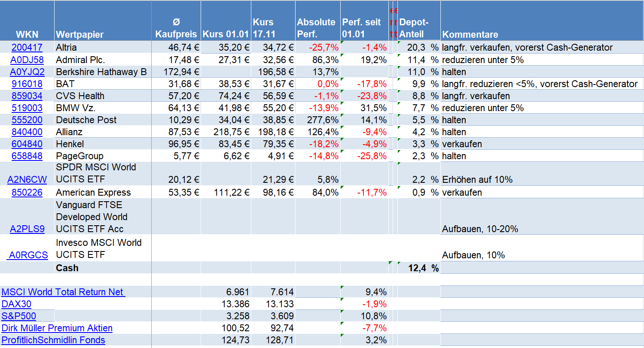Open the MSCI World Total Return Net link
This screenshot has height=348, width=644.
[x=63, y=292]
